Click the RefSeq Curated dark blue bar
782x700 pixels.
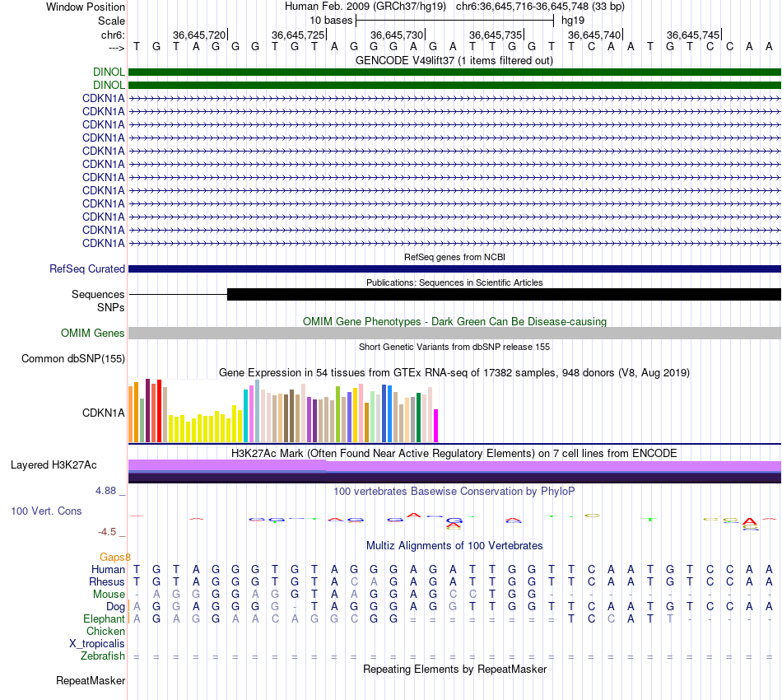click(454, 269)
